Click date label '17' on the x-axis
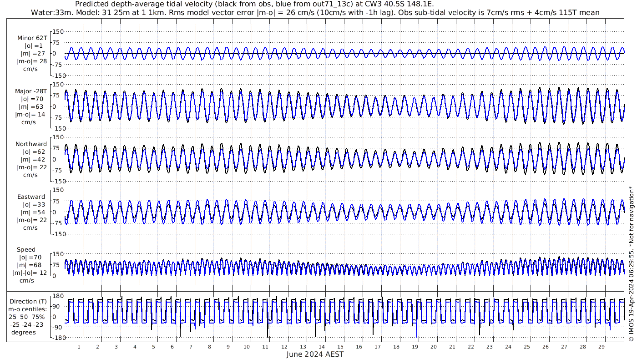 pyautogui.click(x=377, y=347)
